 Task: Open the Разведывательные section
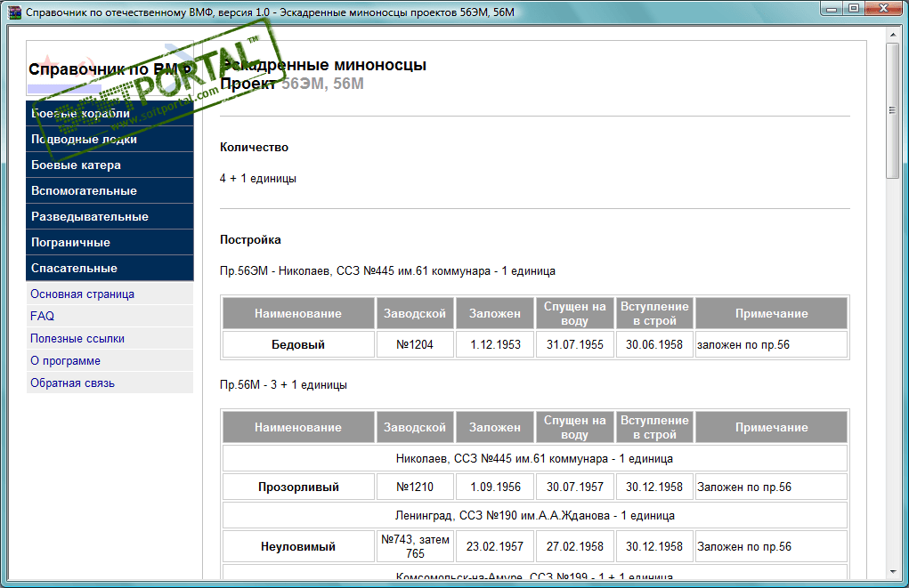110,217
